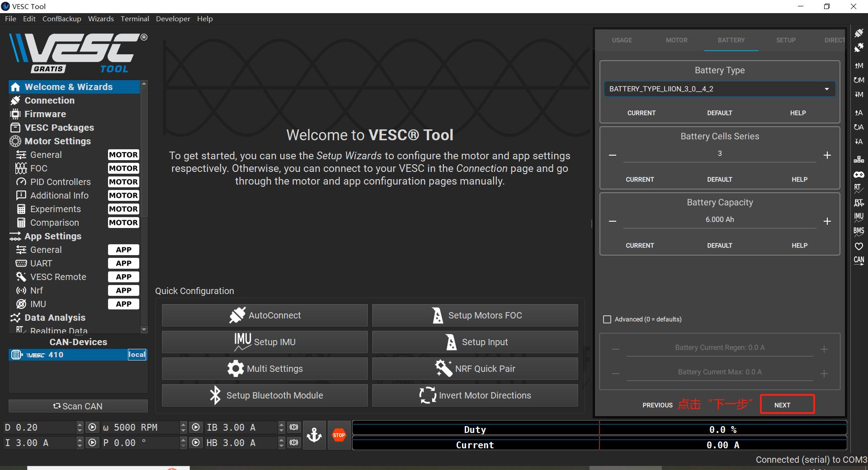Click the Setup Motors FOC button
868x470 pixels.
pyautogui.click(x=475, y=315)
